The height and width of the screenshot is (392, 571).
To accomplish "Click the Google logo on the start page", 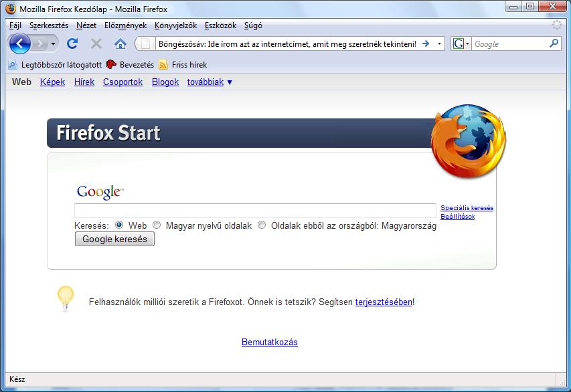I will 100,192.
